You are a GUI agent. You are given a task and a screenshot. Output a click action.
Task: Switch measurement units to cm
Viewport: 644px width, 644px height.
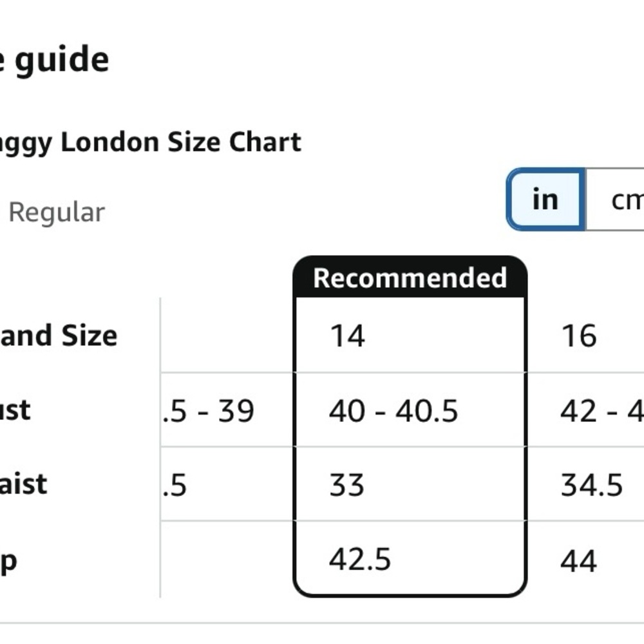pyautogui.click(x=615, y=200)
